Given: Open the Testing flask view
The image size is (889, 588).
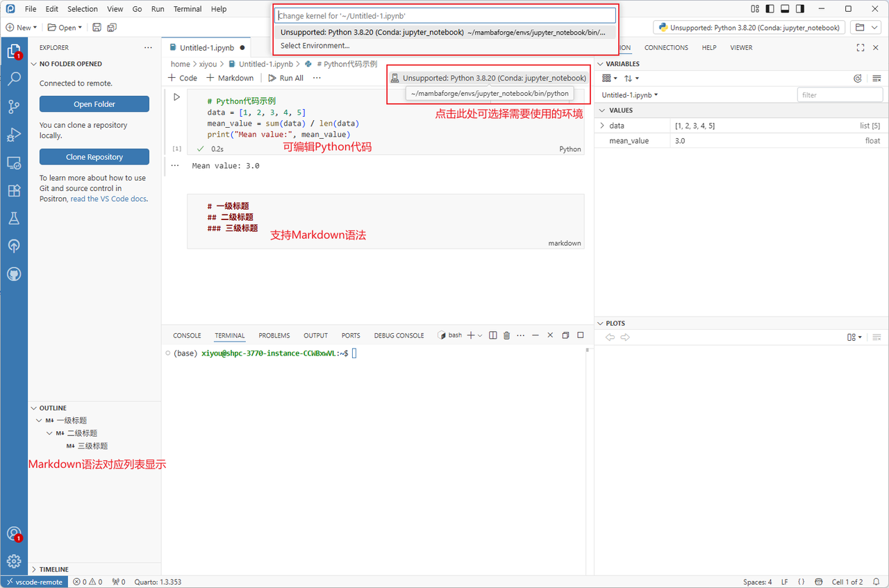Looking at the screenshot, I should pyautogui.click(x=14, y=218).
